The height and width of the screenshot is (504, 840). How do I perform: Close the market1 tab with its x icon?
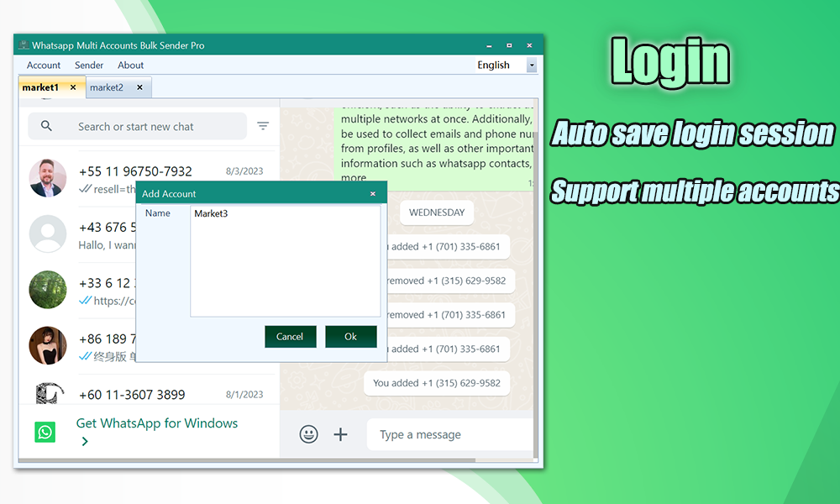click(x=71, y=87)
